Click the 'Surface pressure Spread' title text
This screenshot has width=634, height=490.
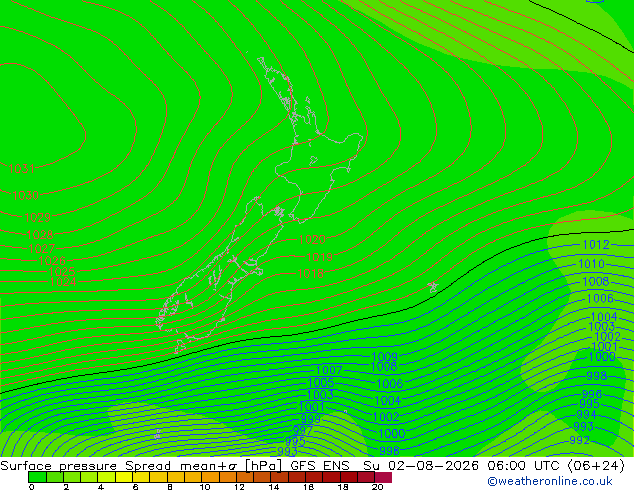pyautogui.click(x=85, y=466)
